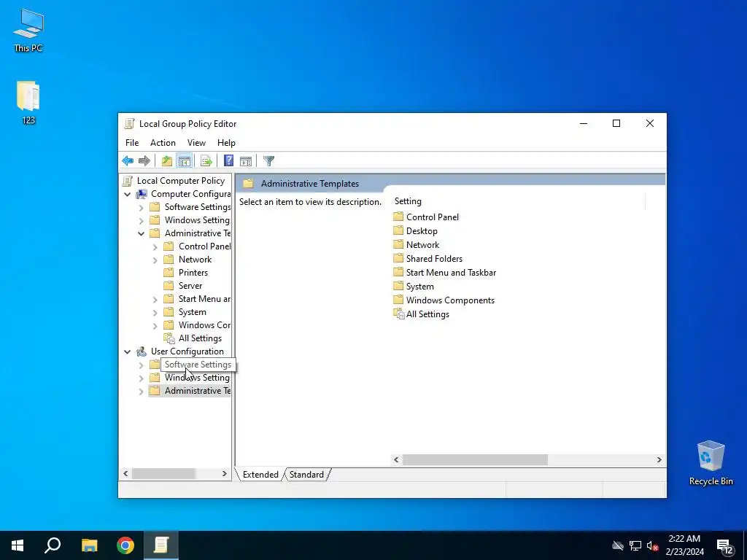Open the View menu
Viewport: 747px width, 560px height.
click(196, 143)
